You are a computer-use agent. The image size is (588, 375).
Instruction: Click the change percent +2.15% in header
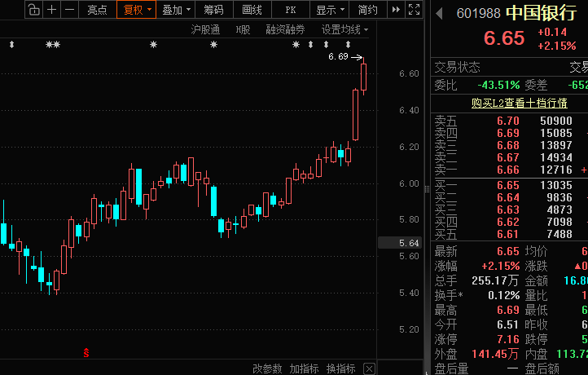click(x=557, y=46)
